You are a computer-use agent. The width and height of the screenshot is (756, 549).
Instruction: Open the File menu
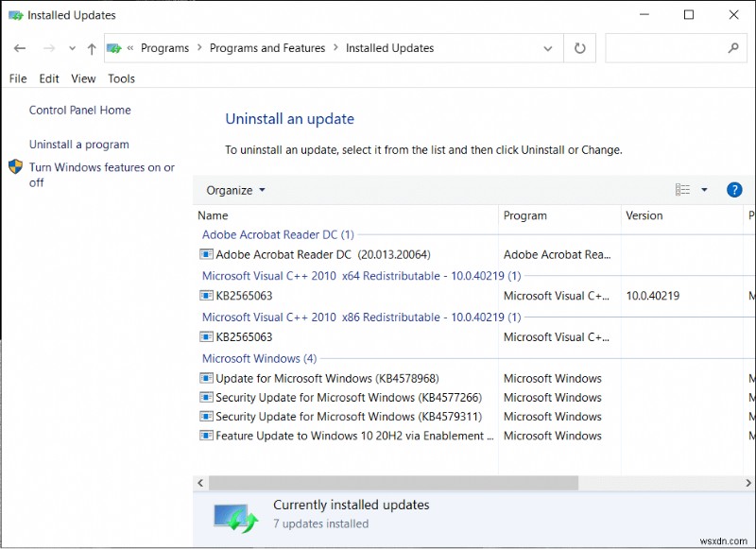pyautogui.click(x=17, y=78)
